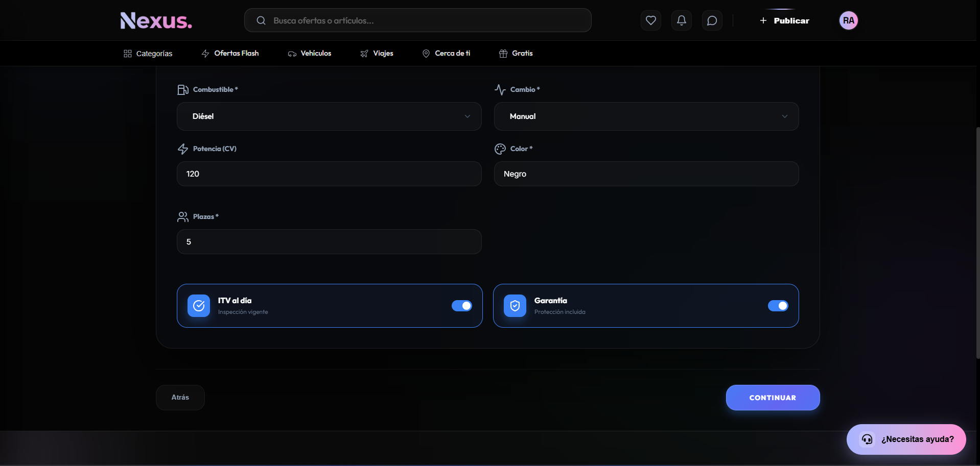Viewport: 980px width, 466px height.
Task: Click the 'Cambio *' label
Action: coord(525,90)
